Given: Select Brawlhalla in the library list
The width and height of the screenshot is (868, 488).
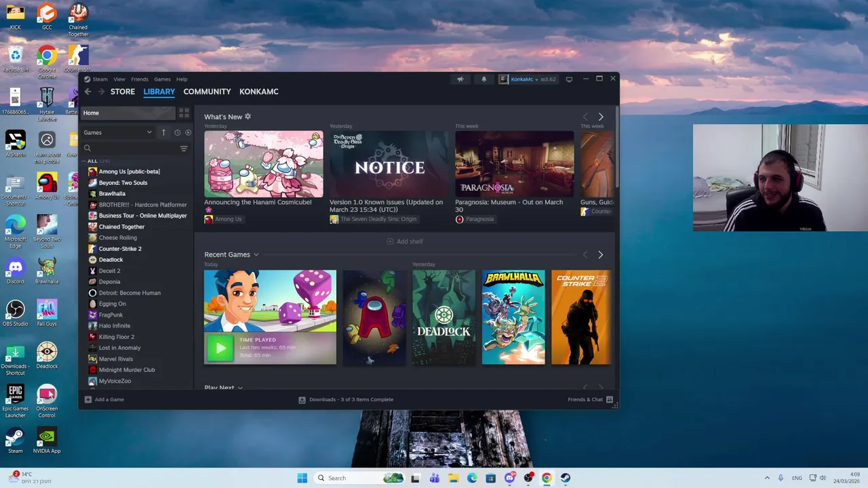Looking at the screenshot, I should (112, 194).
